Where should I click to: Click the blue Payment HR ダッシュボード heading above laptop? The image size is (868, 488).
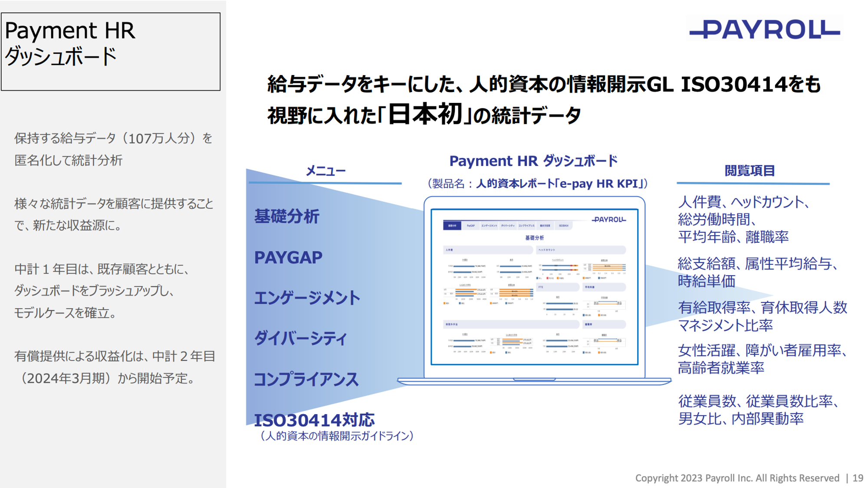pyautogui.click(x=533, y=161)
